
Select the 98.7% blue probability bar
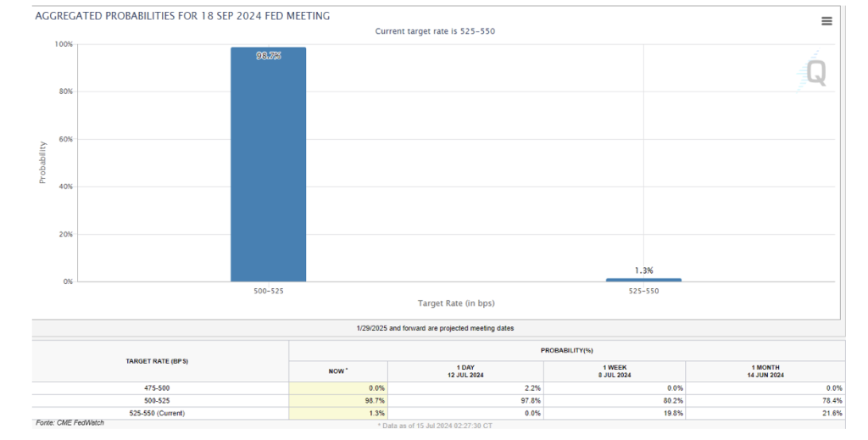[x=269, y=164]
